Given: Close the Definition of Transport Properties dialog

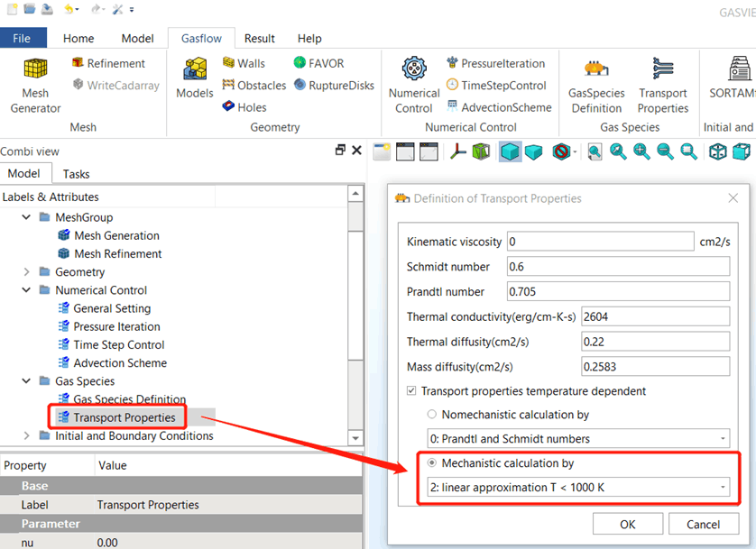Looking at the screenshot, I should click(x=733, y=198).
